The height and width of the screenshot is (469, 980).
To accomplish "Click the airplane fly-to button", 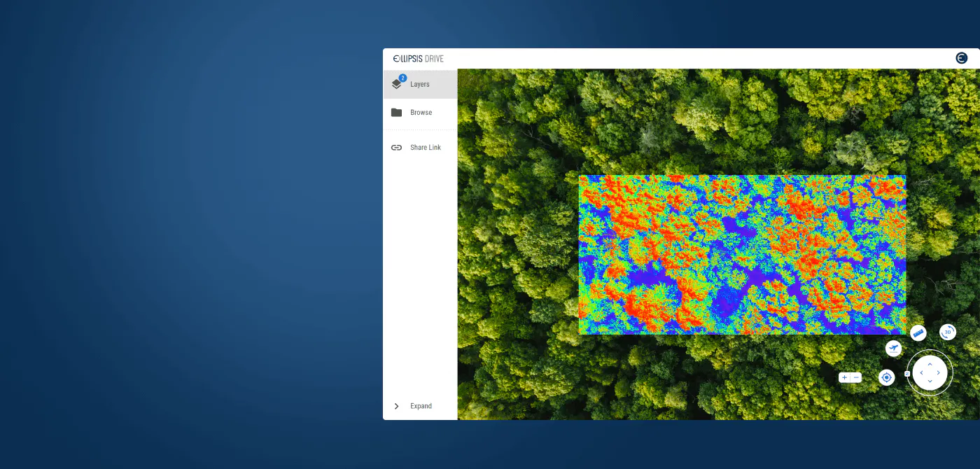I will 893,348.
